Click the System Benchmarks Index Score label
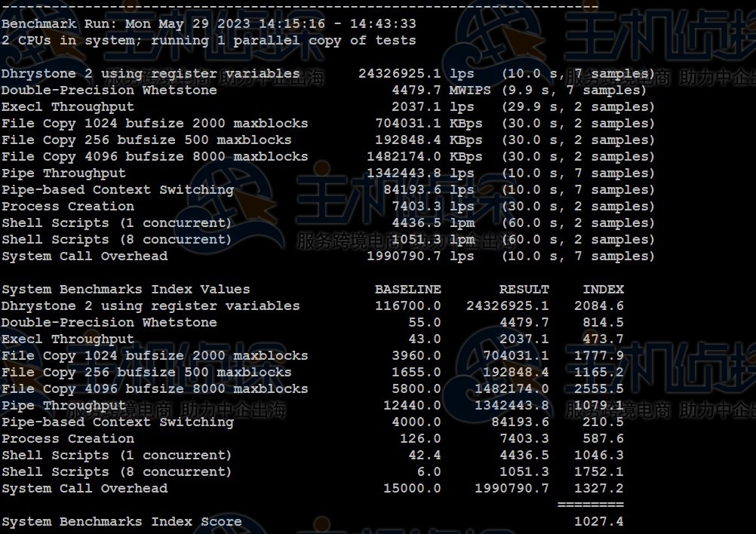Viewport: 756px width, 534px height. 121,522
